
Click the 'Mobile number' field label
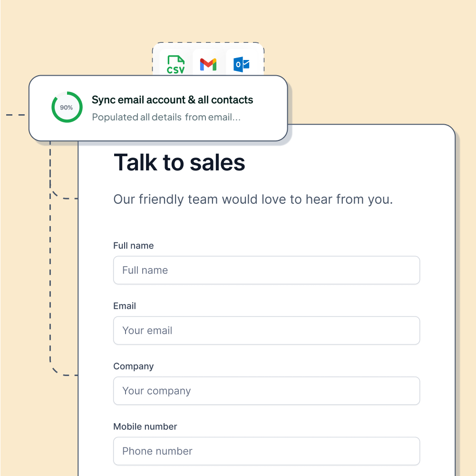145,426
